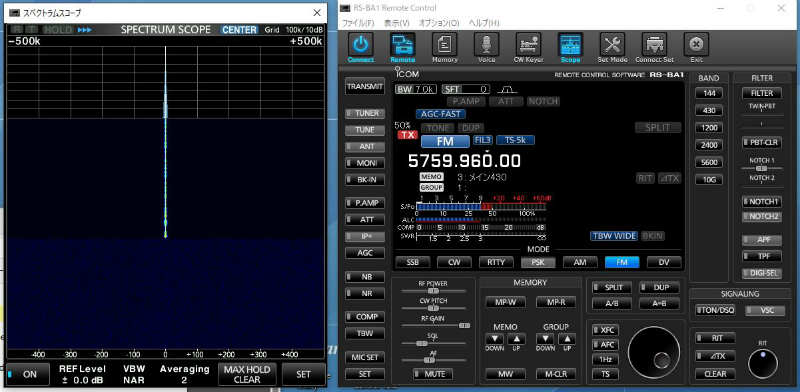The image size is (800, 392).
Task: Click the main tuning dial knob
Action: 653,352
